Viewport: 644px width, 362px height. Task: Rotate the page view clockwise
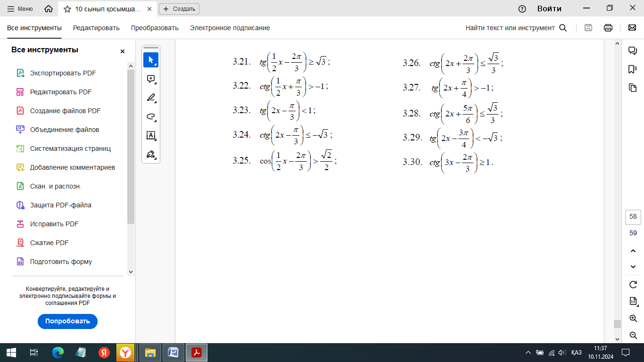click(633, 285)
